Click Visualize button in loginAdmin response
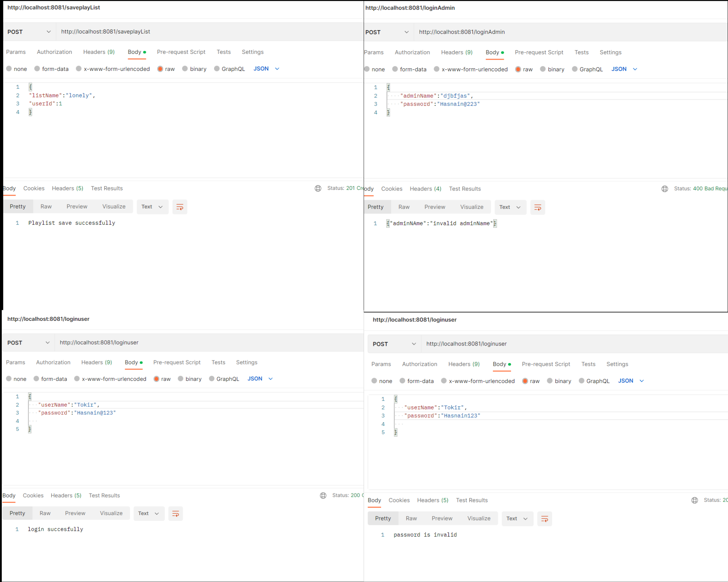The height and width of the screenshot is (582, 728). click(472, 207)
